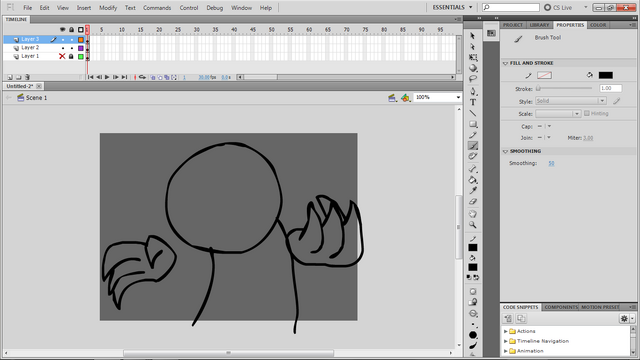Select the Free Transform tool
Image resolution: width=640 pixels, height=360 pixels.
pos(473,57)
